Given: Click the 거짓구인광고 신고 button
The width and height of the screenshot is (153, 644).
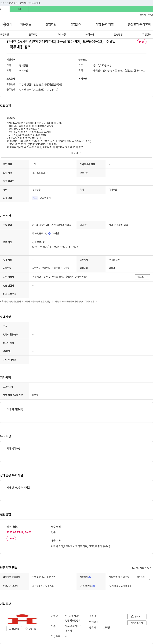Looking at the screenshot, I should coord(142,567).
